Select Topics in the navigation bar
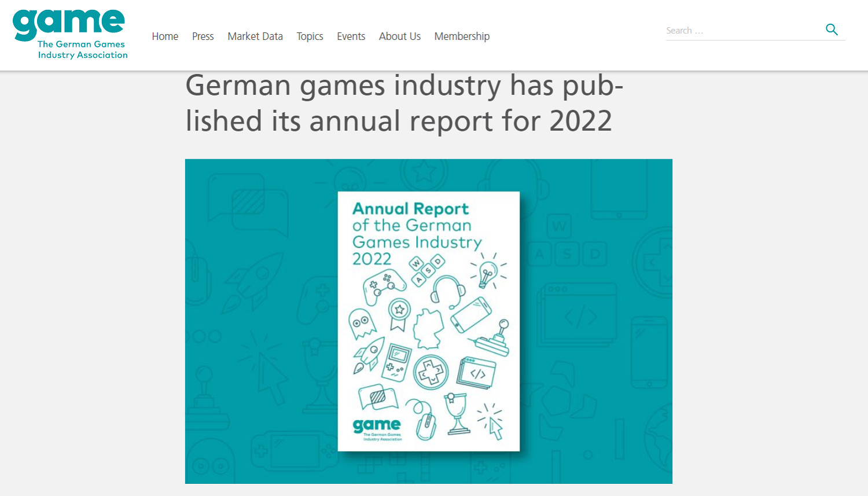This screenshot has height=496, width=868. pyautogui.click(x=310, y=36)
